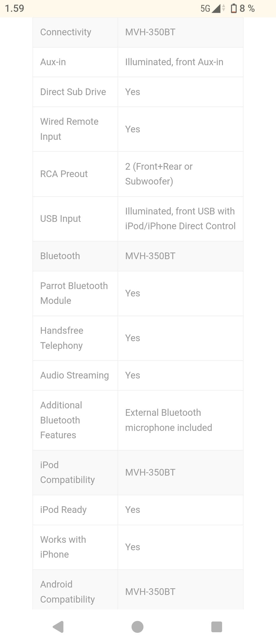Image resolution: width=276 pixels, height=644 pixels.
Task: Tap the Parrot Bluetooth Module label
Action: tap(74, 293)
